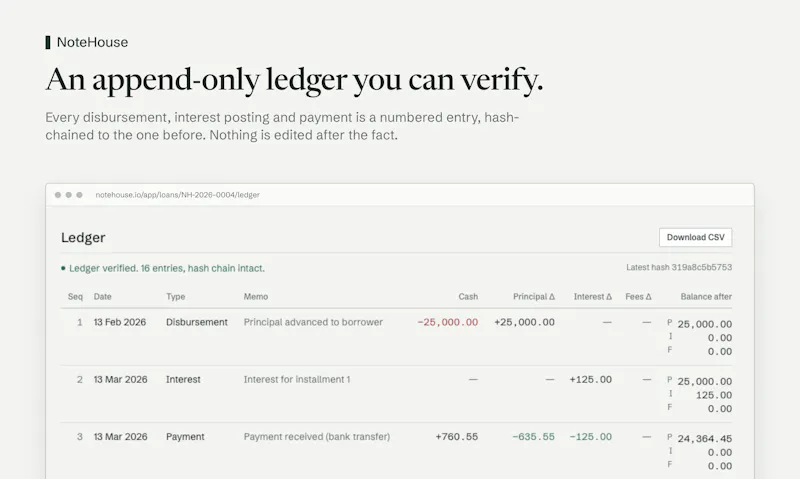Click the Ledger verified status message
The image size is (800, 479).
tap(167, 268)
